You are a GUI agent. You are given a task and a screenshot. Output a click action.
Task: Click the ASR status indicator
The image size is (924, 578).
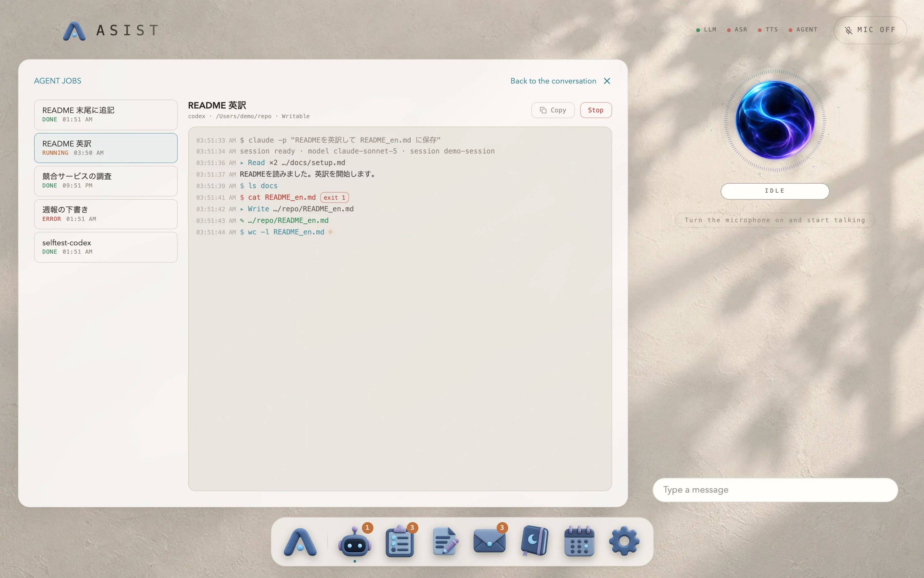[737, 30]
